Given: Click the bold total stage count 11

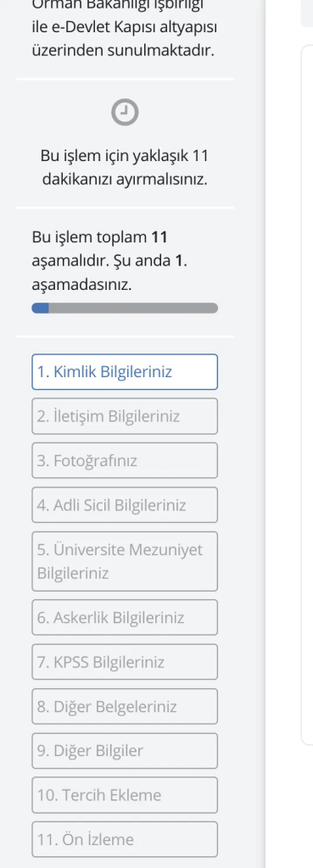Looking at the screenshot, I should point(159,237).
